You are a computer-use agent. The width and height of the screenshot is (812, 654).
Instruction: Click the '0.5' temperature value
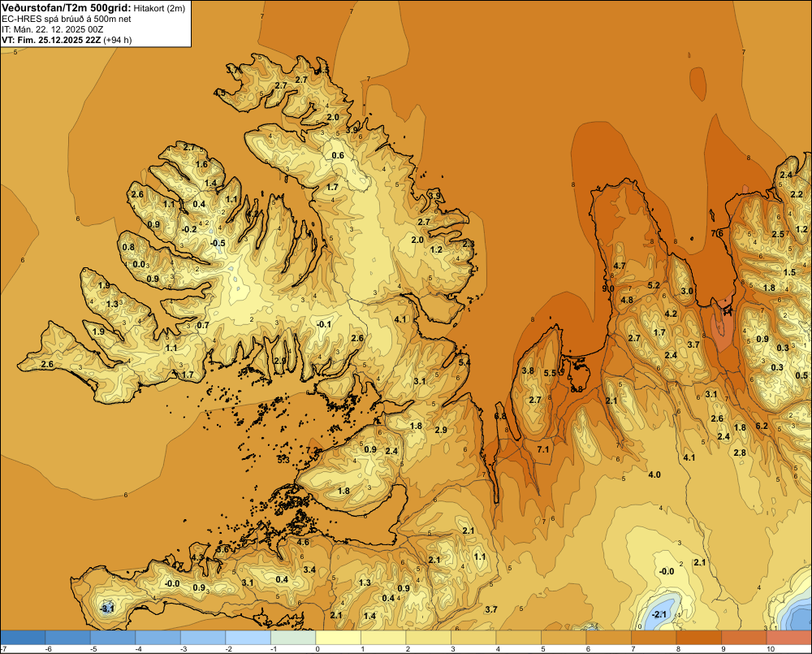pos(801,375)
